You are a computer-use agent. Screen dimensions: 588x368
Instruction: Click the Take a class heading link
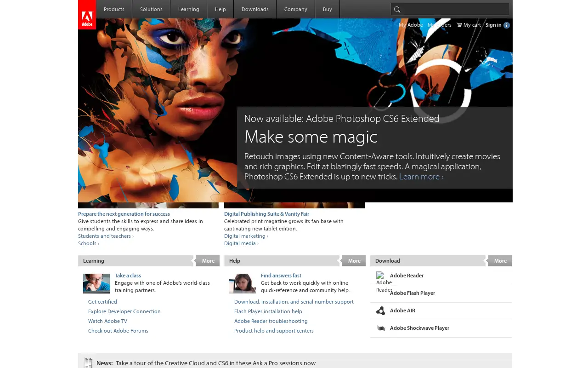(128, 276)
